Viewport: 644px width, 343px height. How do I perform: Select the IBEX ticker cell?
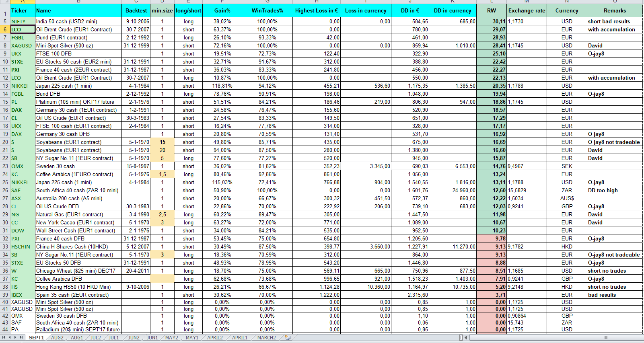click(23, 295)
